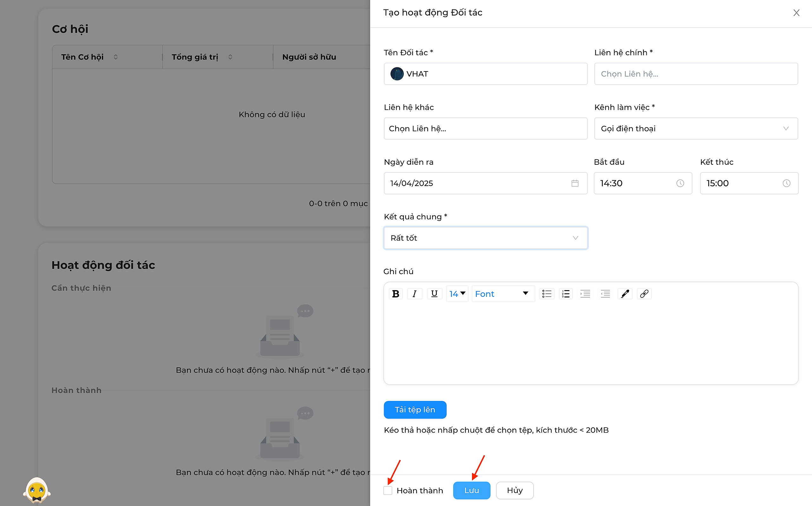The image size is (812, 506).
Task: Toggle underline formatting in note editor
Action: tap(434, 294)
